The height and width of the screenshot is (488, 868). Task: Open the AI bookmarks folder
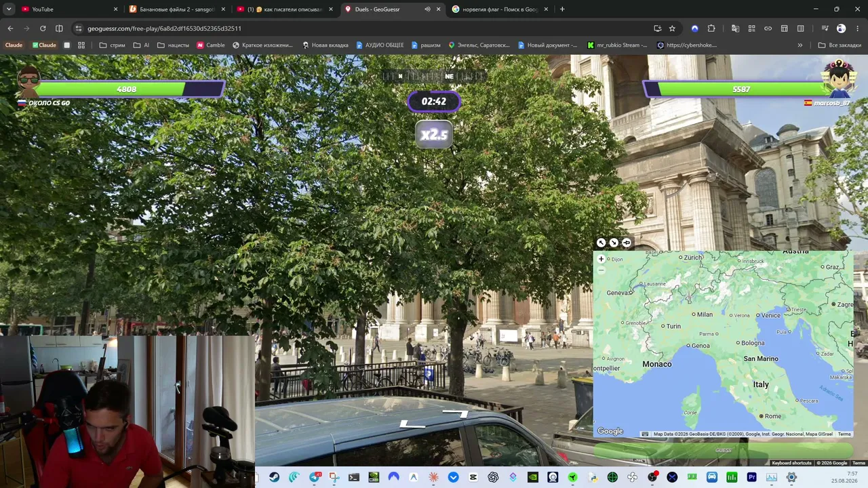coord(141,45)
